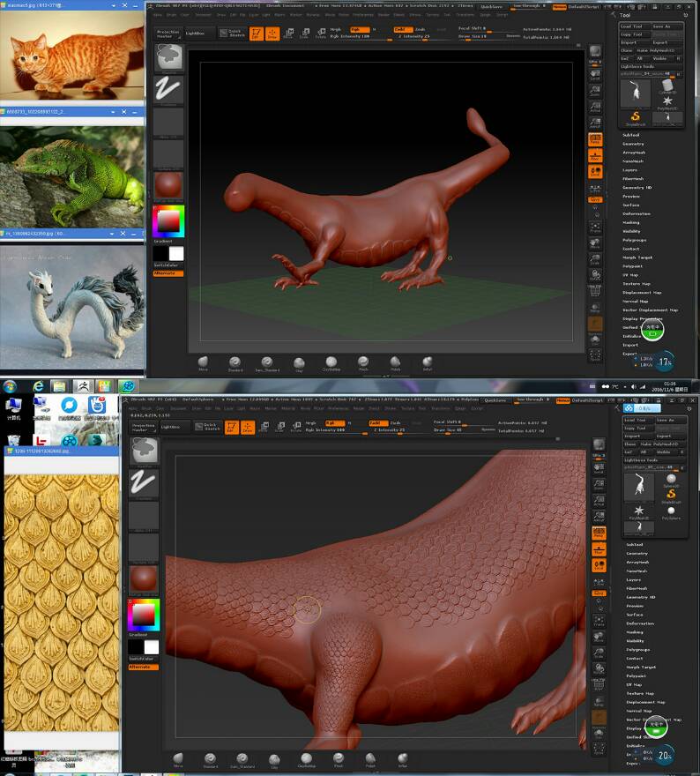Toggle Edit mode in upper ZBrush window
Viewport: 700px width, 776px height.
(257, 34)
